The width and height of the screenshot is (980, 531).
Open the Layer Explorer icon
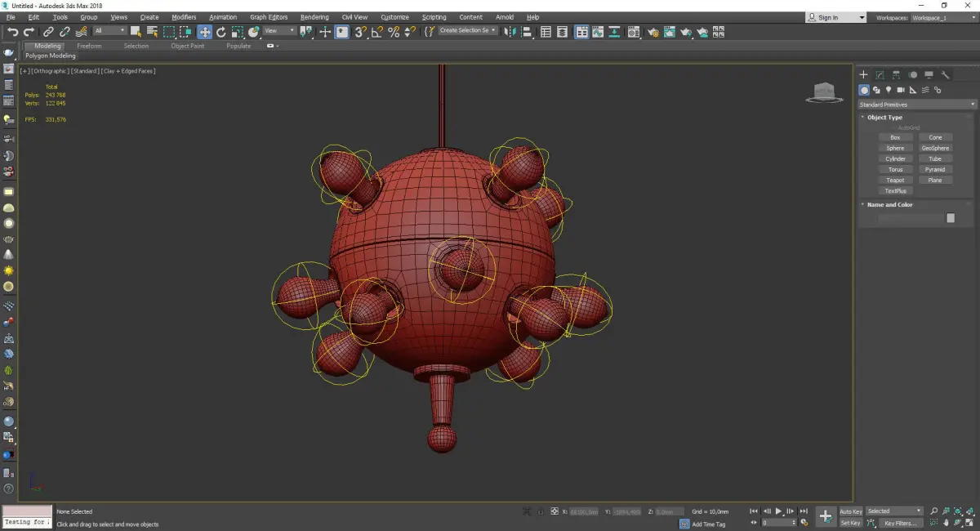(x=563, y=32)
